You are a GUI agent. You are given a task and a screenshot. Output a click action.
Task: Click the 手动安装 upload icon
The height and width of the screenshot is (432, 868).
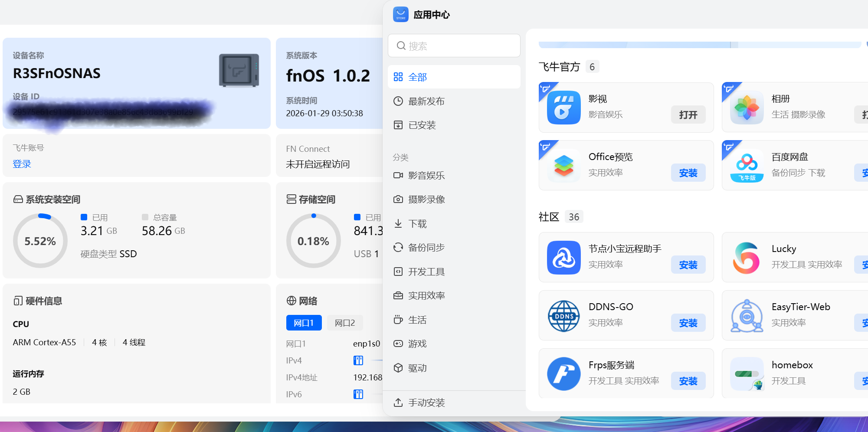[x=399, y=402]
